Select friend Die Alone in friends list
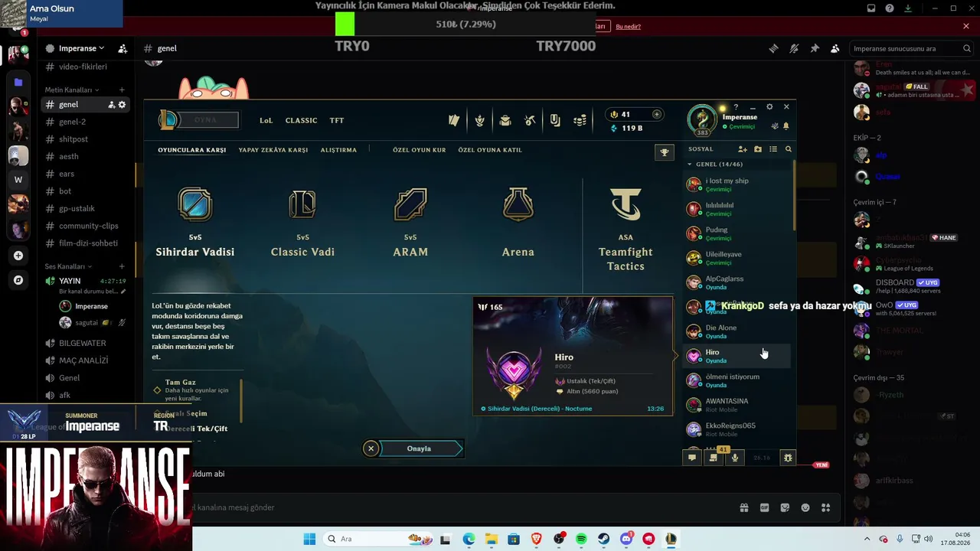 (737, 331)
